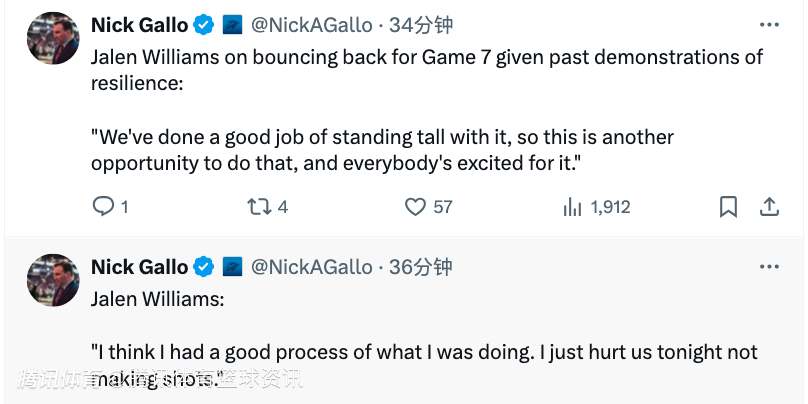Open Nick Gallo profile name in first tweet

click(x=139, y=24)
